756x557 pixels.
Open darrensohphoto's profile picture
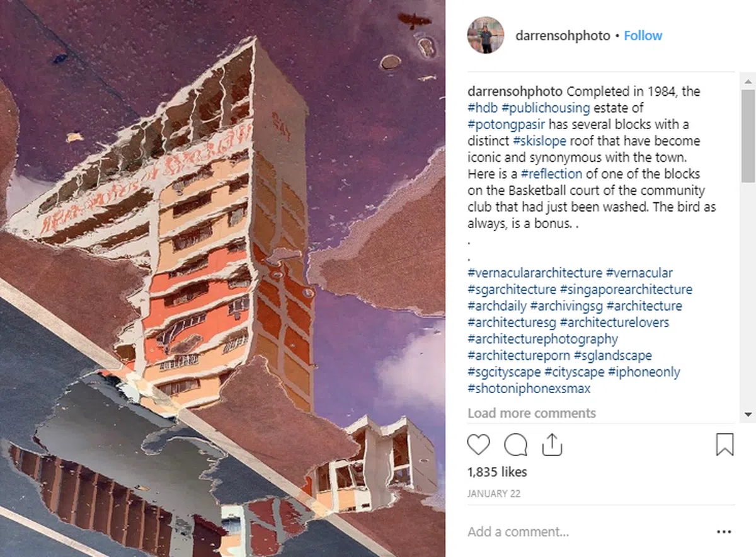(x=486, y=35)
